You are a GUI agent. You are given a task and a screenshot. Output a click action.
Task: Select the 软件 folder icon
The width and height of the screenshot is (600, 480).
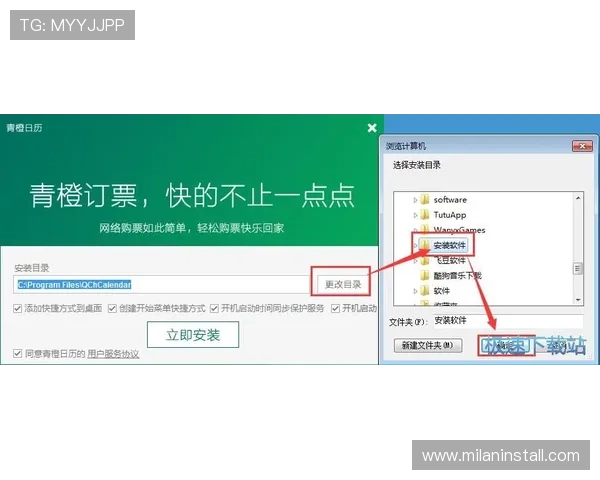click(424, 291)
